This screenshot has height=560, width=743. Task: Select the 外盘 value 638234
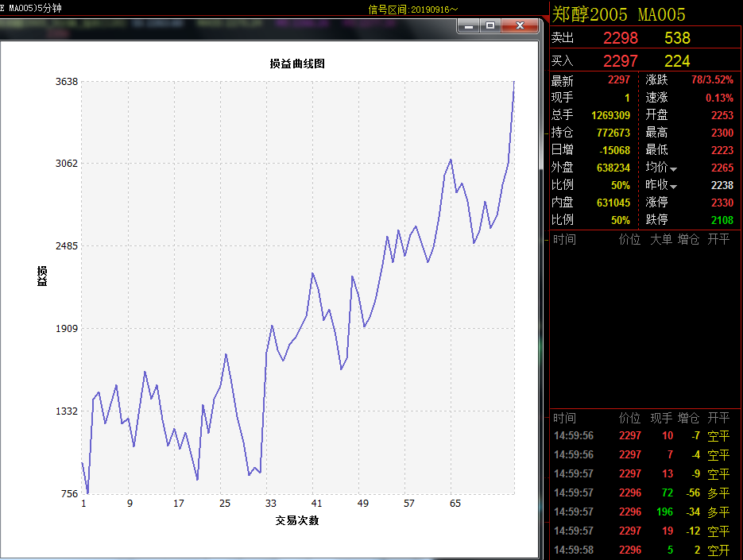tap(613, 168)
